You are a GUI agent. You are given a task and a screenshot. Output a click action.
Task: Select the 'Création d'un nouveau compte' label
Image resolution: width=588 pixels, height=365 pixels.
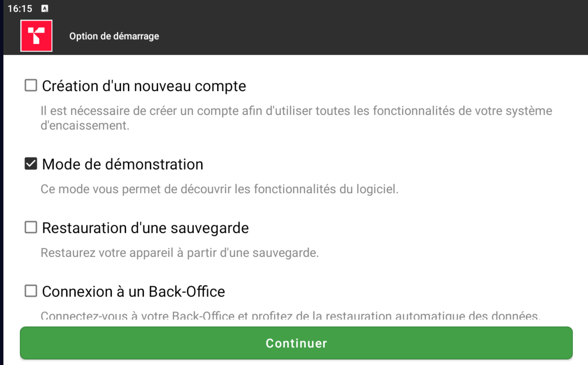(x=144, y=86)
